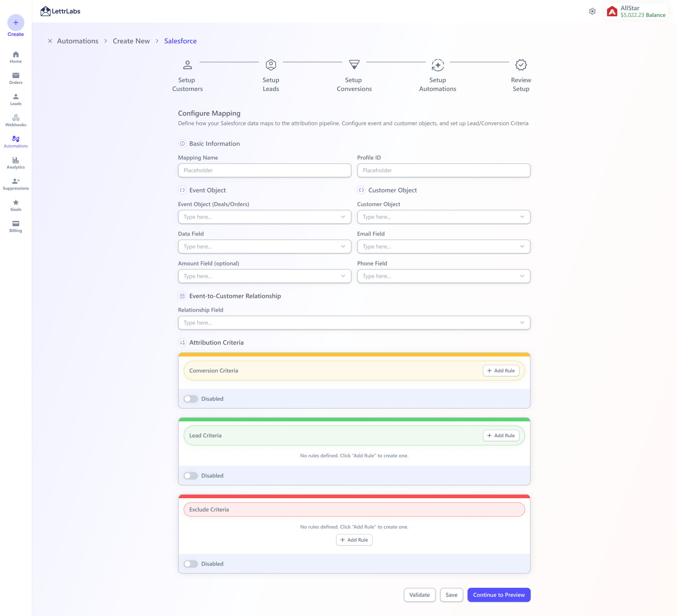This screenshot has width=677, height=616.
Task: Select the Setup Leads step label
Action: (x=271, y=84)
